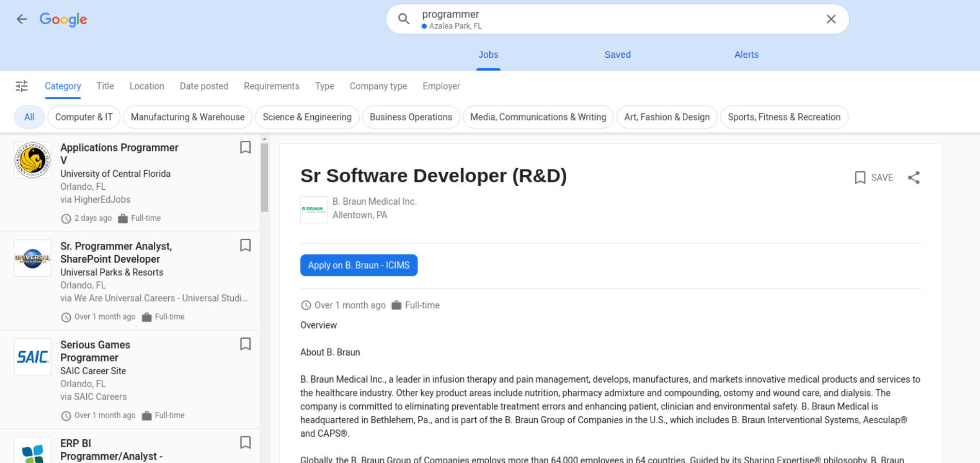Open the filter options sliders icon
This screenshot has height=463, width=980.
22,86
